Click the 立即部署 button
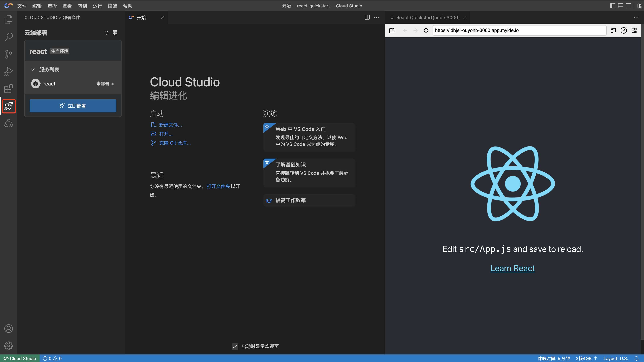The height and width of the screenshot is (362, 644). coord(73,106)
